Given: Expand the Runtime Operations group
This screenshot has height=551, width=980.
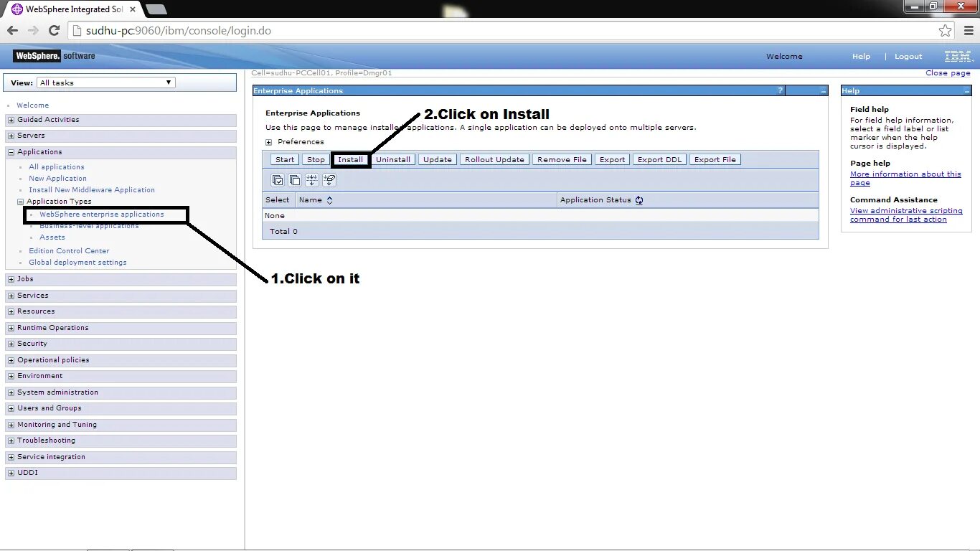Looking at the screenshot, I should 11,328.
